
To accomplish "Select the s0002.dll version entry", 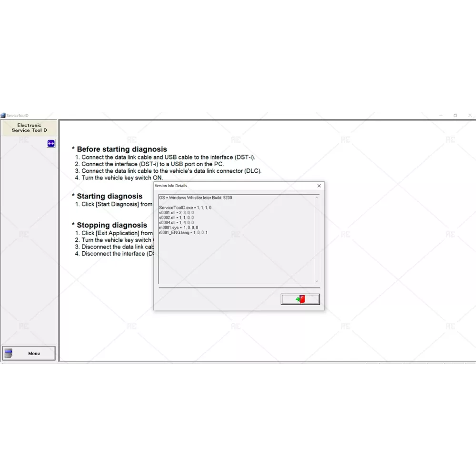I will pyautogui.click(x=176, y=218).
